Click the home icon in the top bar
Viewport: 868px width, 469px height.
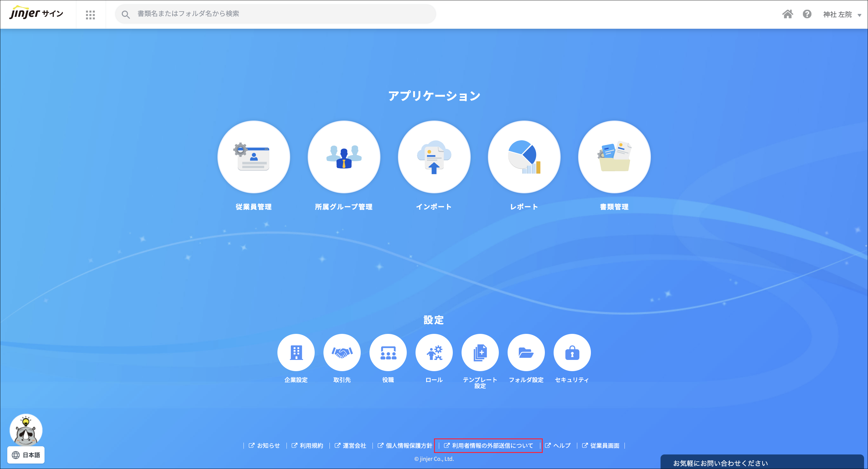tap(788, 14)
